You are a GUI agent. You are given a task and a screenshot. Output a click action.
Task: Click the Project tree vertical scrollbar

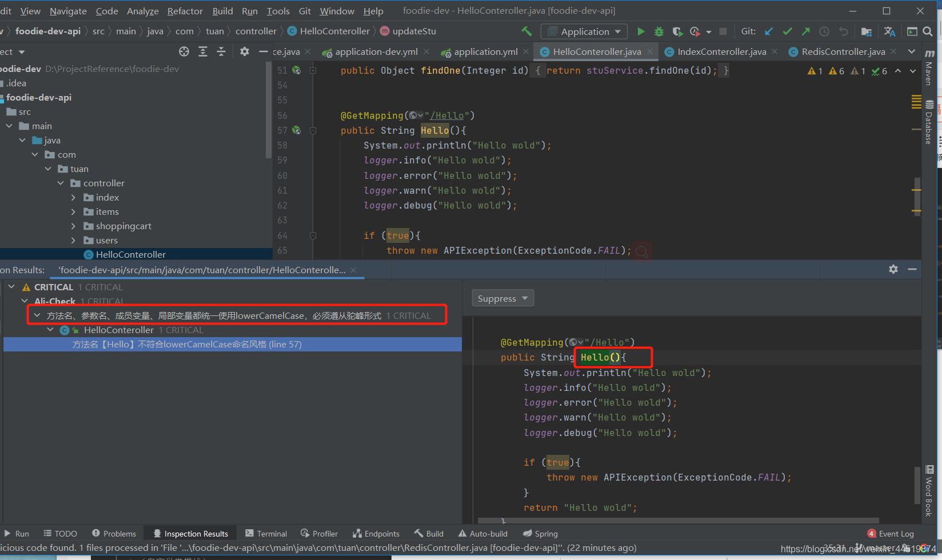point(269,109)
